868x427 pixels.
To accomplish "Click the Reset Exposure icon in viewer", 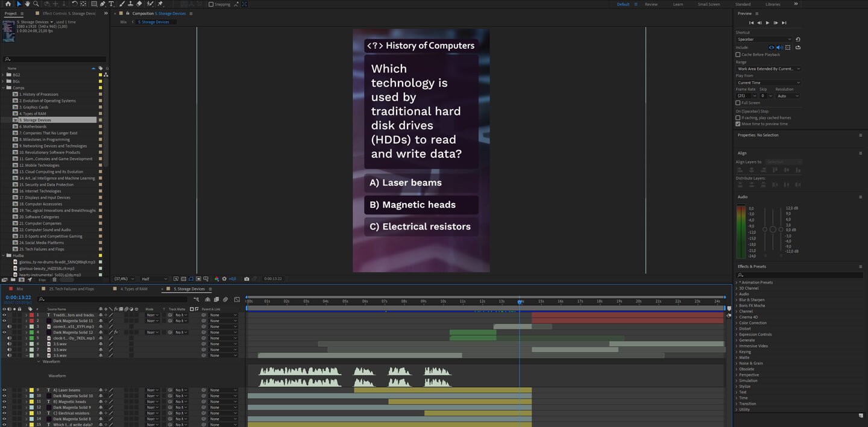I will (224, 279).
